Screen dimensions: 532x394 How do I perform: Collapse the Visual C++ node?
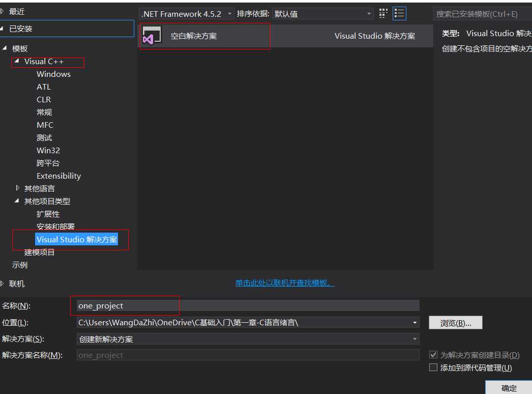tap(17, 61)
